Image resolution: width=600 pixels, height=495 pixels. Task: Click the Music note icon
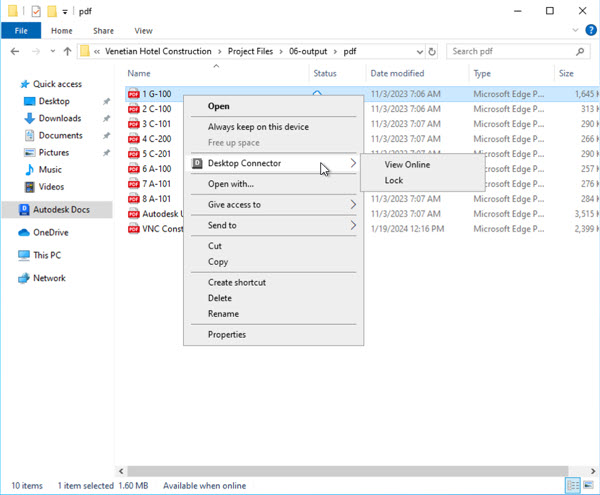click(x=29, y=169)
